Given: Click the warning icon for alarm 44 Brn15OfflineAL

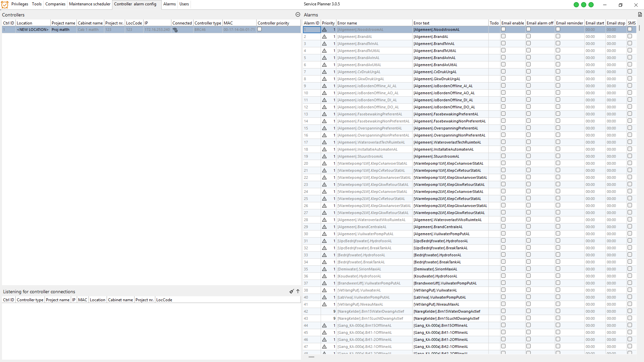Looking at the screenshot, I should (324, 325).
